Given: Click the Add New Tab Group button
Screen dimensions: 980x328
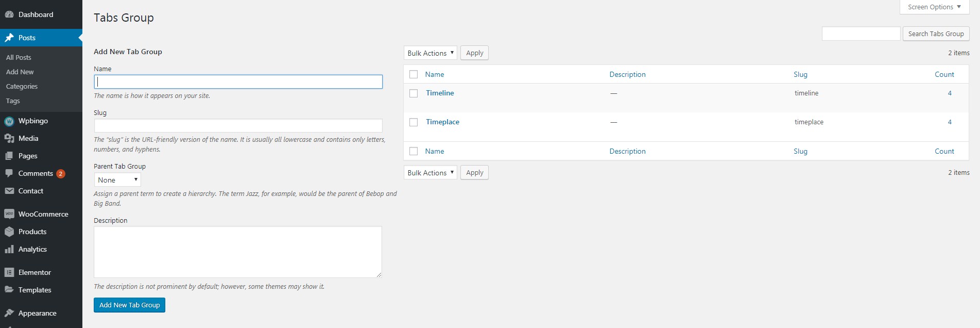Looking at the screenshot, I should tap(130, 305).
